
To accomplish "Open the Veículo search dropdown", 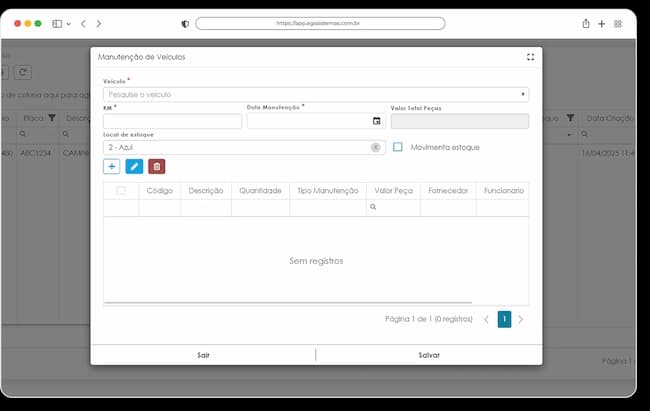I will point(316,95).
